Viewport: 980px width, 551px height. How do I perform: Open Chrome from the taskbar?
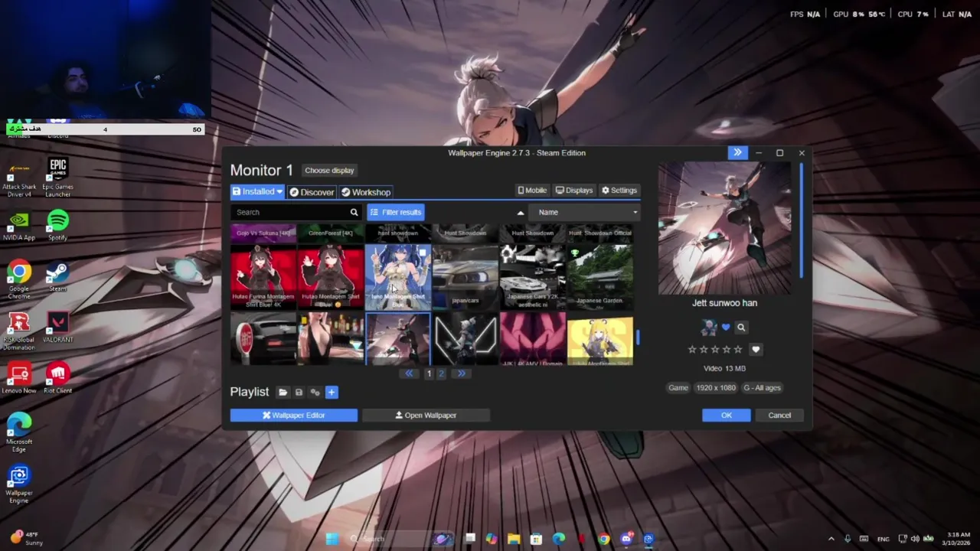[x=604, y=539]
